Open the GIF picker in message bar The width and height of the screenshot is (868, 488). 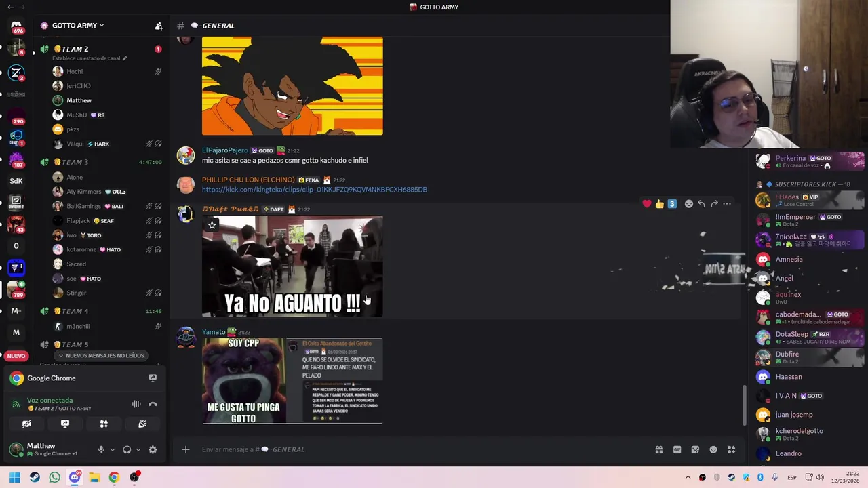tap(677, 449)
